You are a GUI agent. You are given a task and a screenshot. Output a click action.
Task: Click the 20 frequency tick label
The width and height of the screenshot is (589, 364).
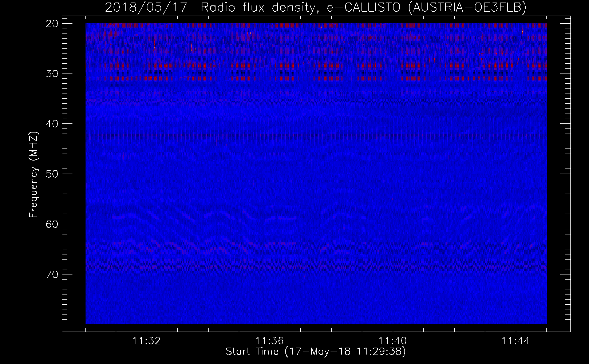click(51, 24)
